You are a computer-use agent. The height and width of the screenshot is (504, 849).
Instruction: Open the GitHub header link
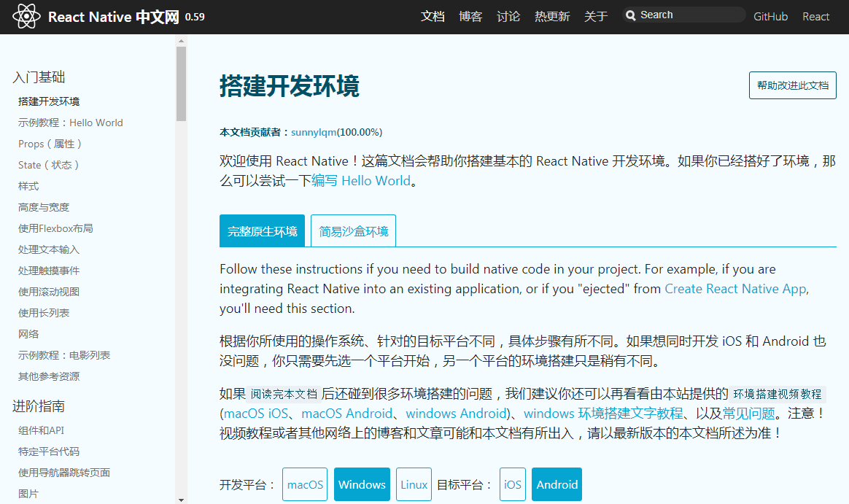tap(770, 17)
